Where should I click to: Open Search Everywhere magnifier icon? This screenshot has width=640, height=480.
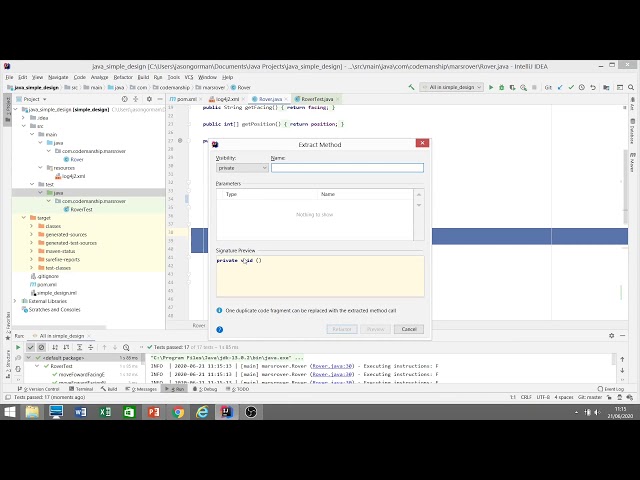coord(631,87)
